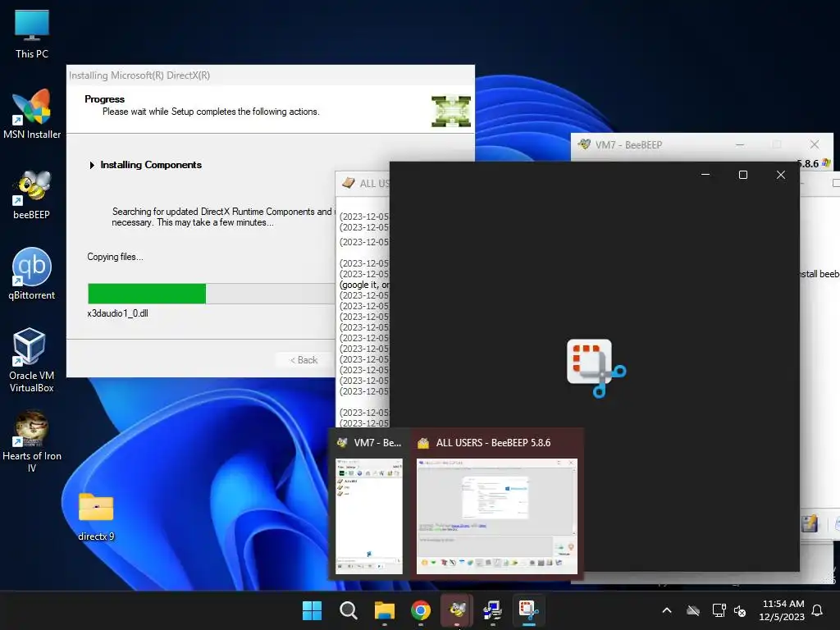Click the ALL USERS chat window title icon
The width and height of the screenshot is (840, 630).
click(348, 183)
